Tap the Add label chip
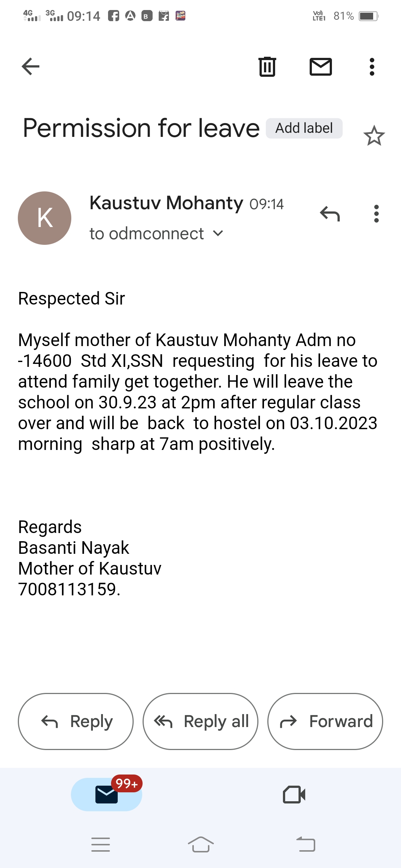 pos(304,128)
